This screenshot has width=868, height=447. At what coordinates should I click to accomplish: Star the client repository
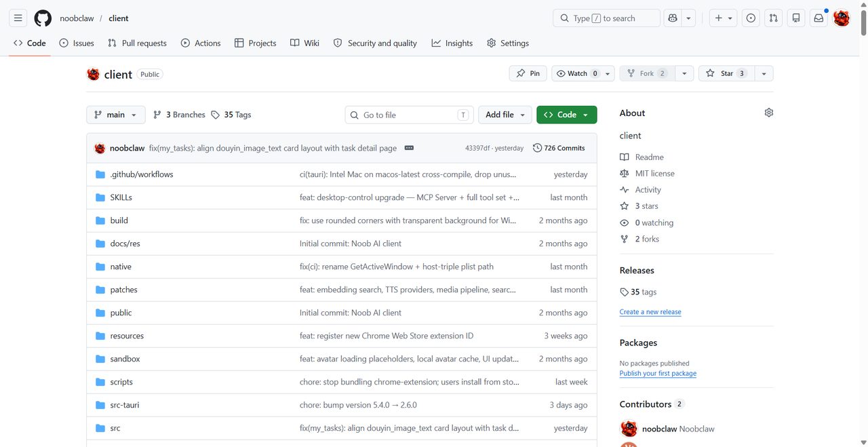coord(726,73)
